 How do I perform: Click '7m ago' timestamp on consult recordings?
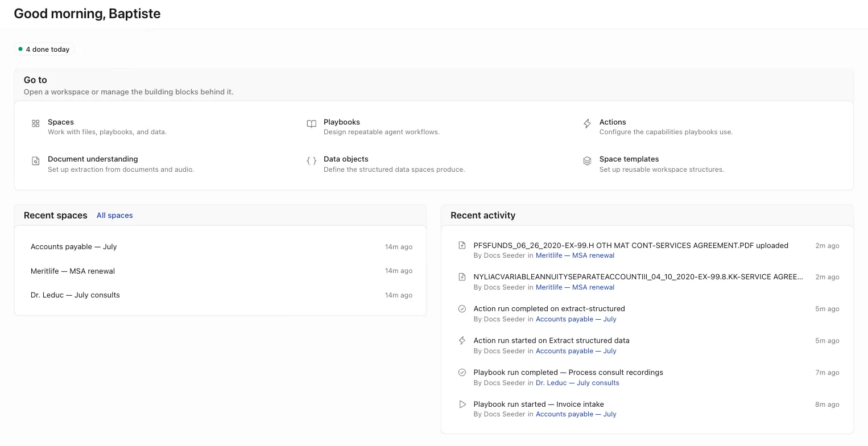pyautogui.click(x=827, y=373)
